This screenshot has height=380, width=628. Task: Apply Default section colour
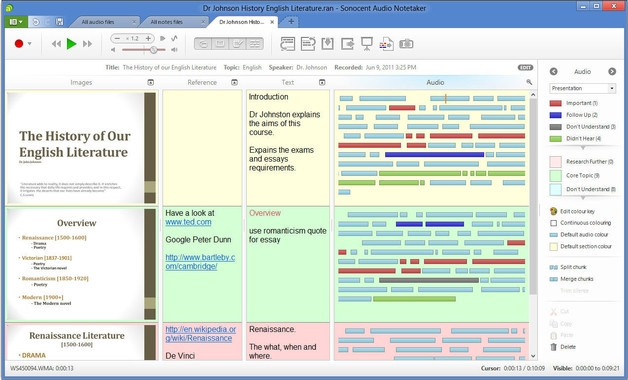coord(581,246)
